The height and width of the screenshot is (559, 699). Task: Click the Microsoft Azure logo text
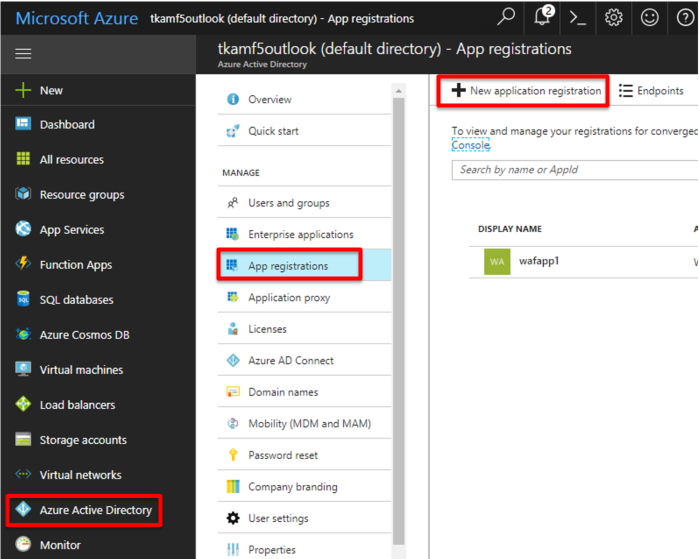(77, 18)
